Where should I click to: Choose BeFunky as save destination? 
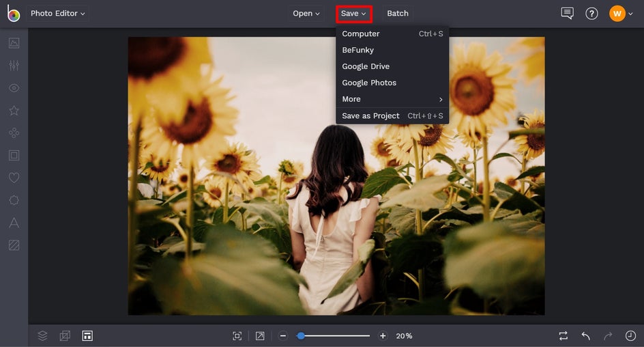click(392, 50)
